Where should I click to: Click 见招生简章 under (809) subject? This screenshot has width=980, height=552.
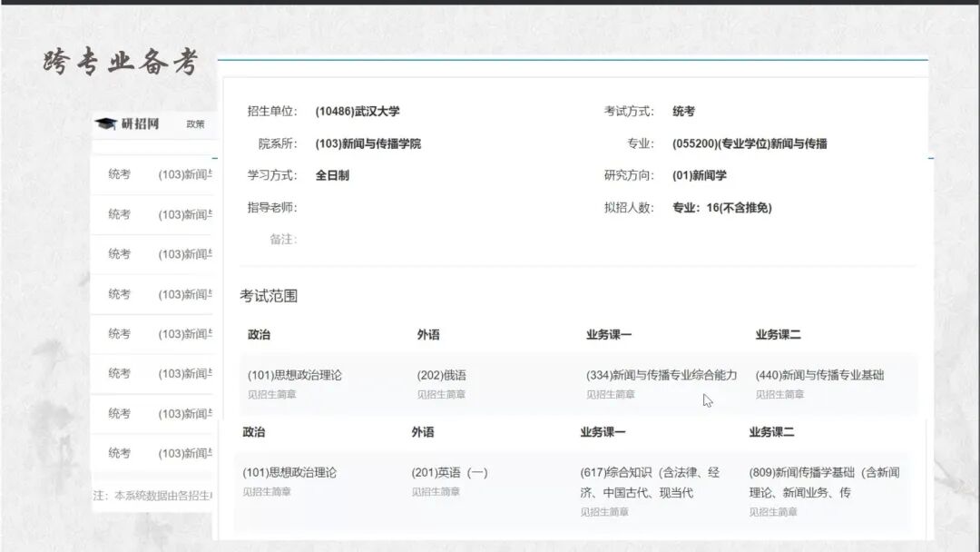point(773,512)
